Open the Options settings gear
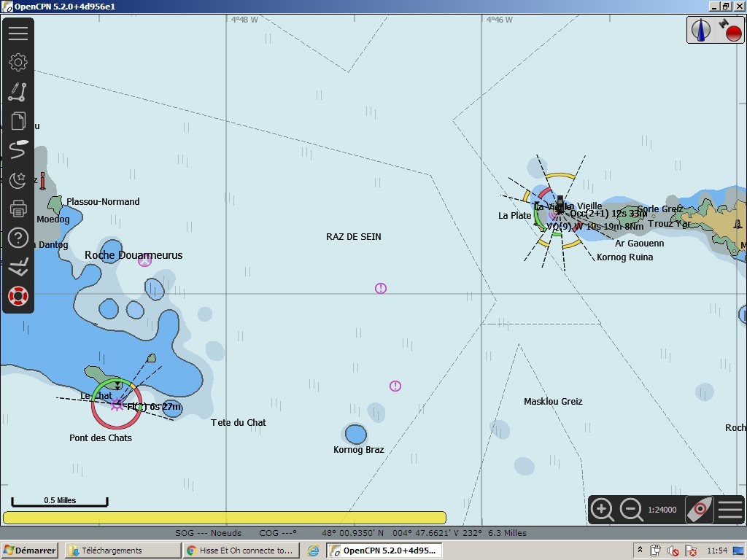Image resolution: width=747 pixels, height=560 pixels. click(x=18, y=63)
